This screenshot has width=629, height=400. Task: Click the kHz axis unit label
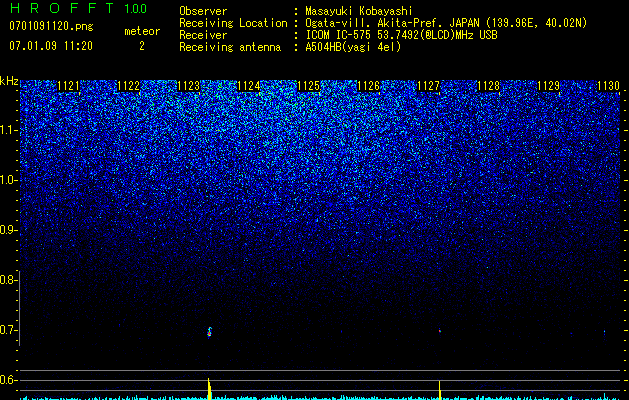click(x=9, y=81)
